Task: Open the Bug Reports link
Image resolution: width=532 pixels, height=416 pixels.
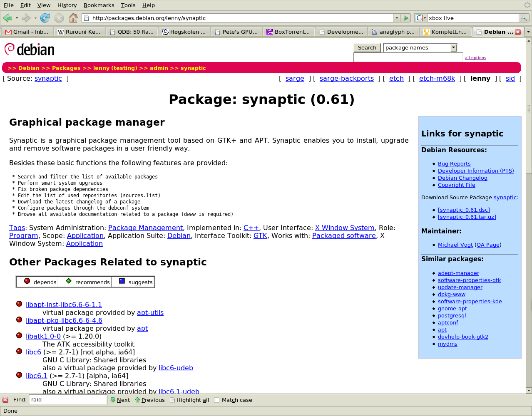Action: coord(454,164)
